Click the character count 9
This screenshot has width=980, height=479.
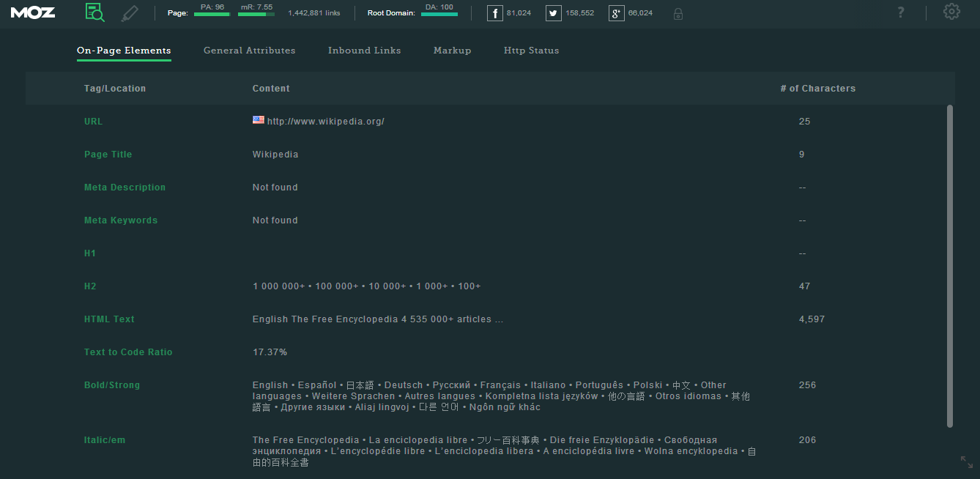802,155
